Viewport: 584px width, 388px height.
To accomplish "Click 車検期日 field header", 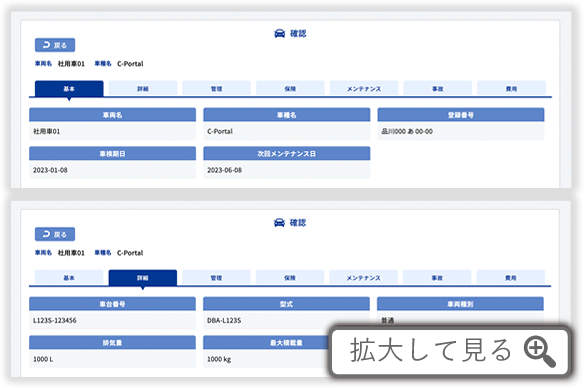I will (112, 153).
